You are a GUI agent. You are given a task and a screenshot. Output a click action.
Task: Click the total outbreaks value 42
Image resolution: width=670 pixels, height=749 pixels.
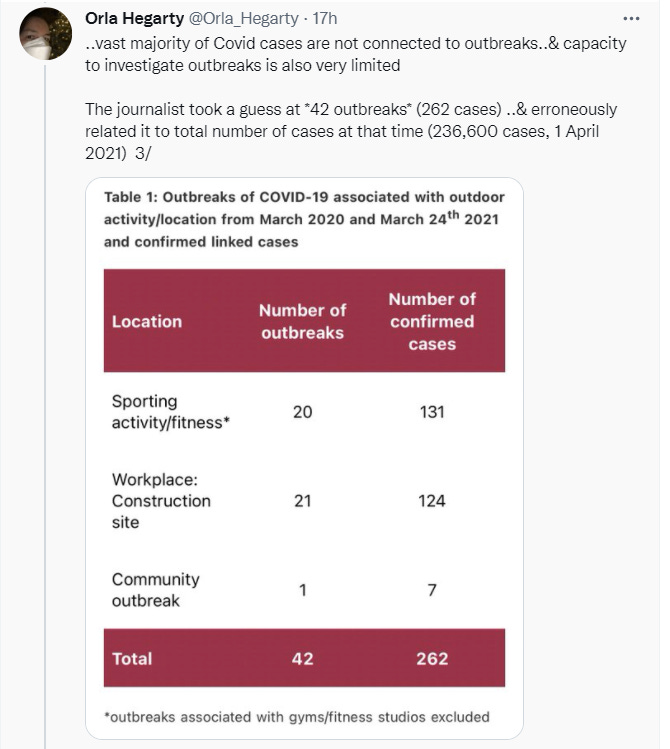(302, 658)
